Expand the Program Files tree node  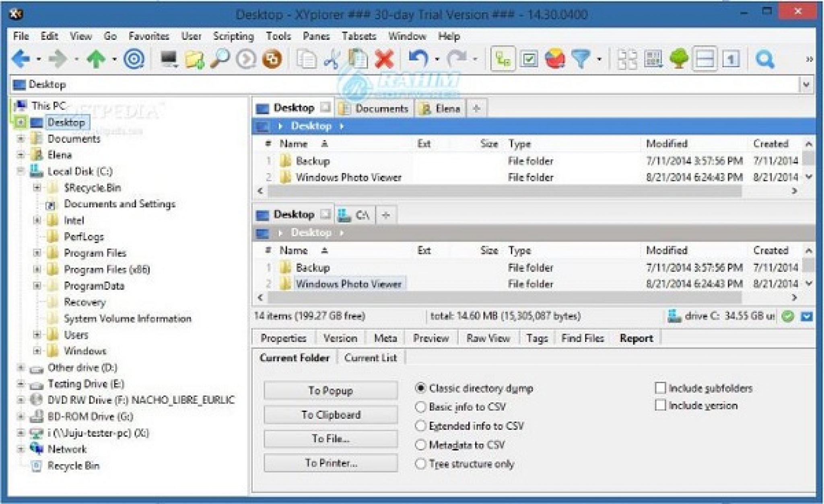click(37, 253)
